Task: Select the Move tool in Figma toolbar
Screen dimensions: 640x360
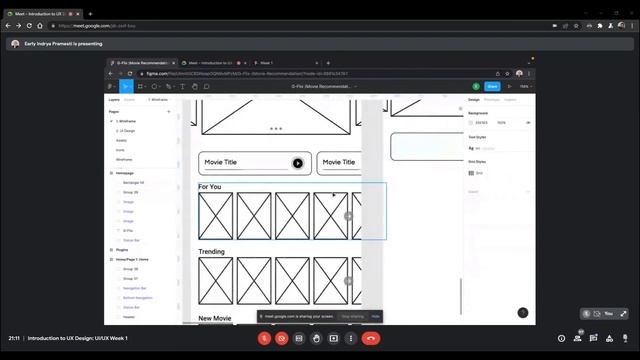Action: click(x=126, y=87)
